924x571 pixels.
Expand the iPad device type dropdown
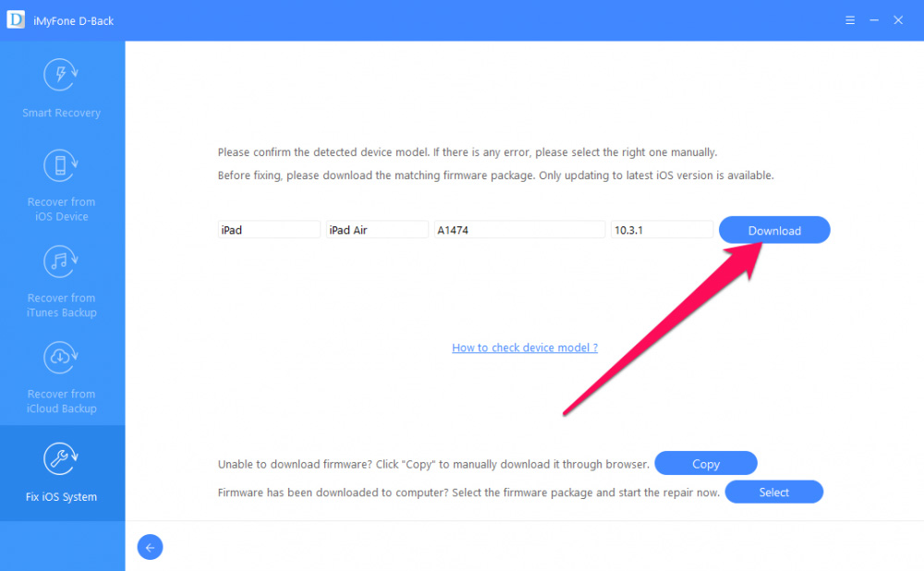pyautogui.click(x=269, y=230)
